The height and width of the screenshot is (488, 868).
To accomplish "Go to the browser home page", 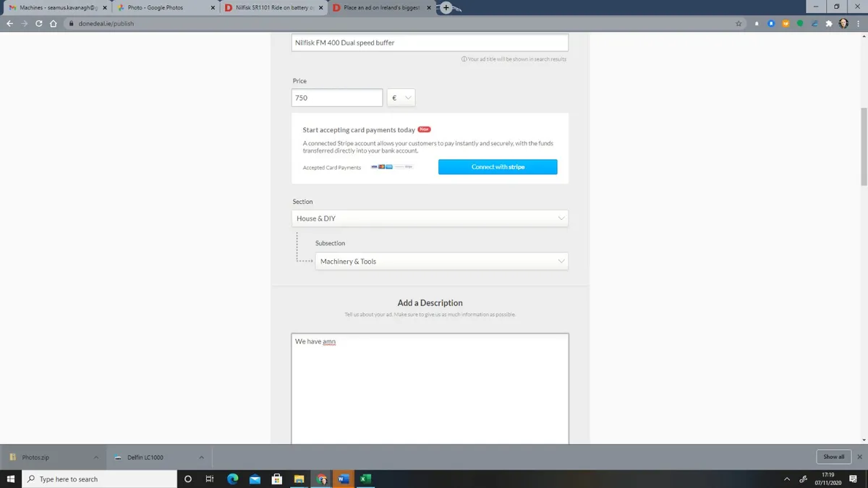I will pyautogui.click(x=53, y=23).
